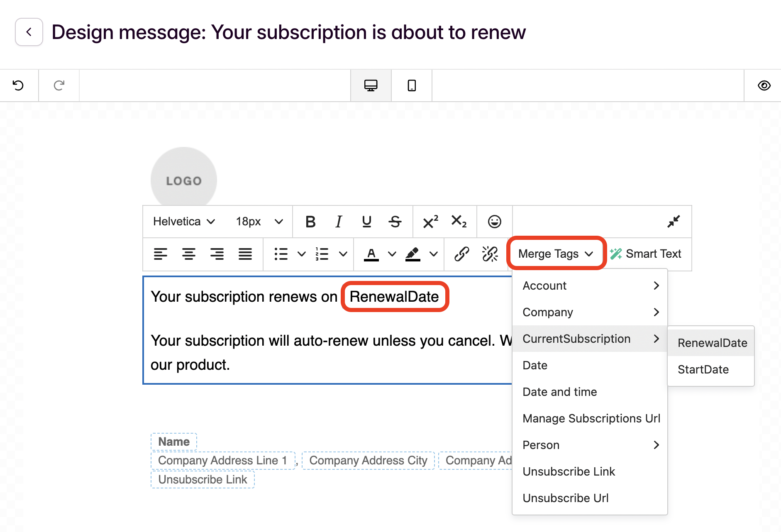
Task: Open numbered list style dropdown arrow
Action: coord(343,254)
